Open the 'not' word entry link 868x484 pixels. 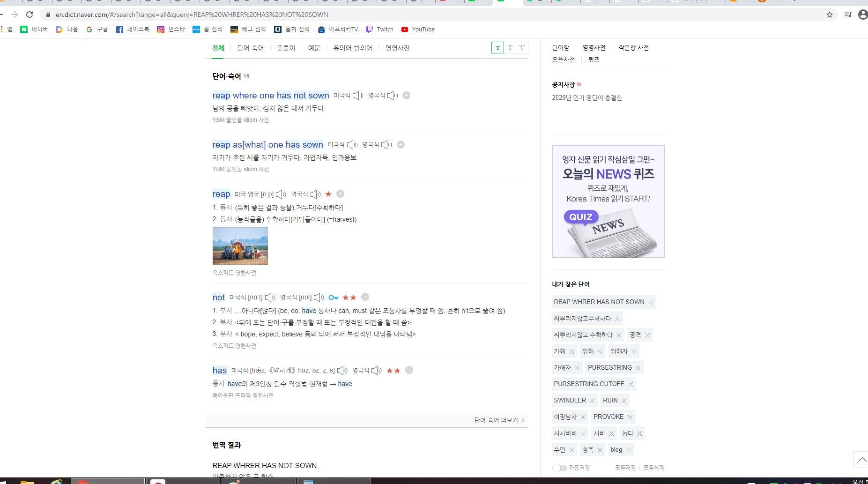[x=219, y=298]
